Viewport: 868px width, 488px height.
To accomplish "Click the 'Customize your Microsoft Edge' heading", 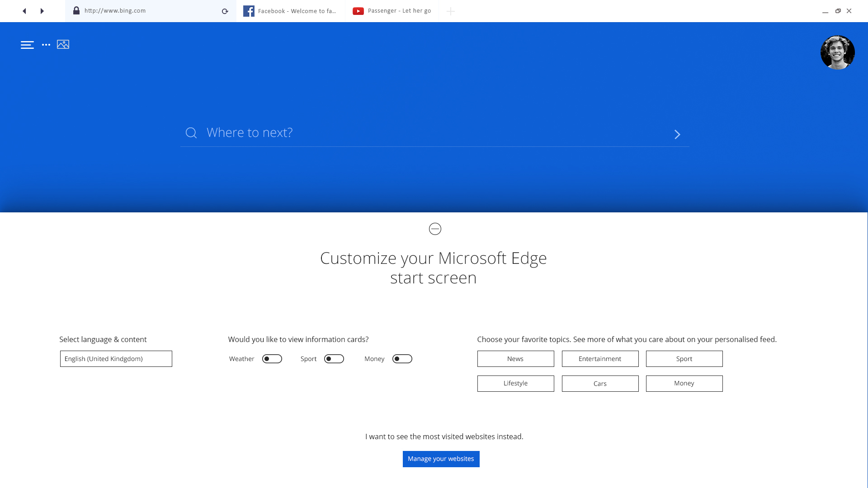I will (434, 258).
